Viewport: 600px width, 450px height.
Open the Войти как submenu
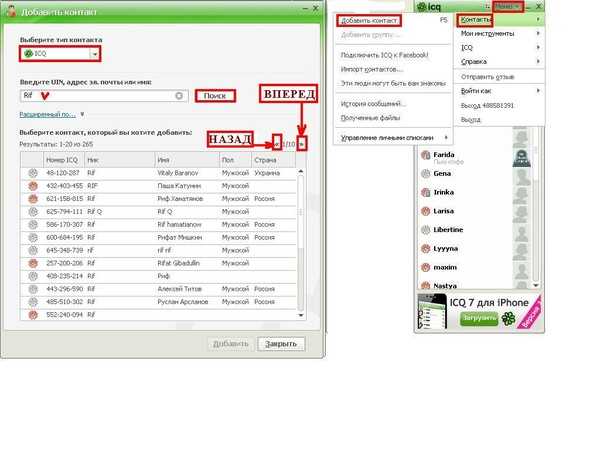501,91
